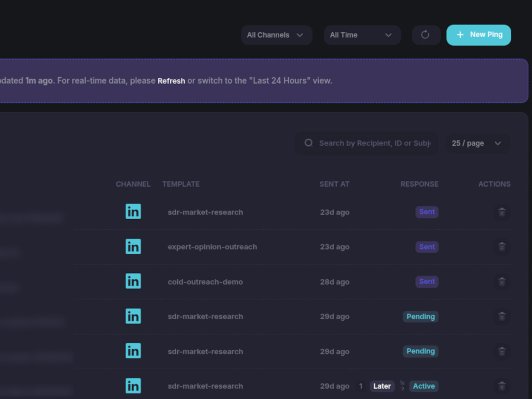Create a New Ping
This screenshot has width=532, height=399.
pos(478,35)
